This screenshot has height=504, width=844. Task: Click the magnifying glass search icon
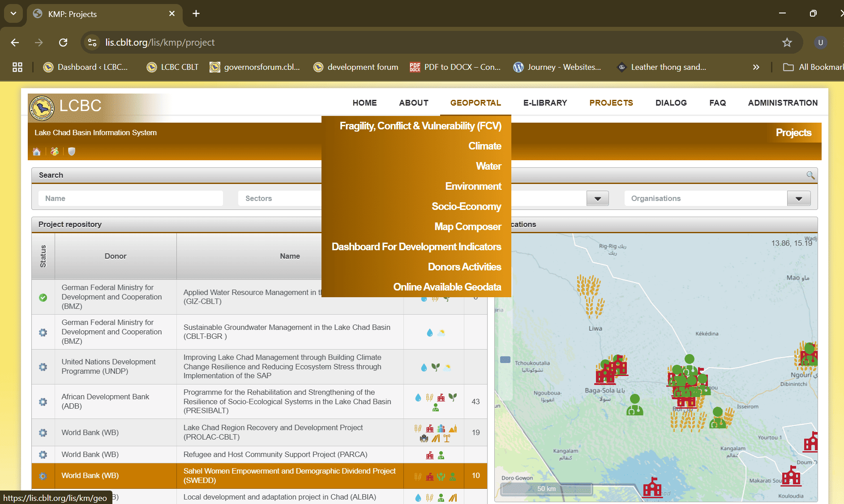810,175
